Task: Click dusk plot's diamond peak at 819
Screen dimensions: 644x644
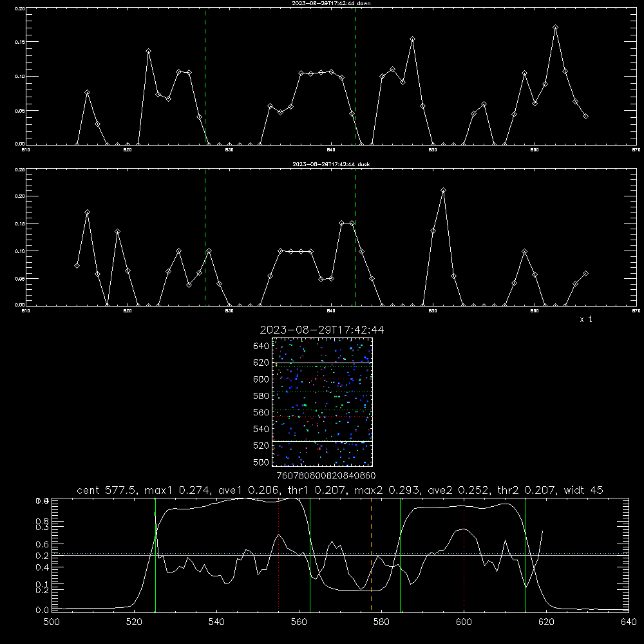Action: click(117, 232)
